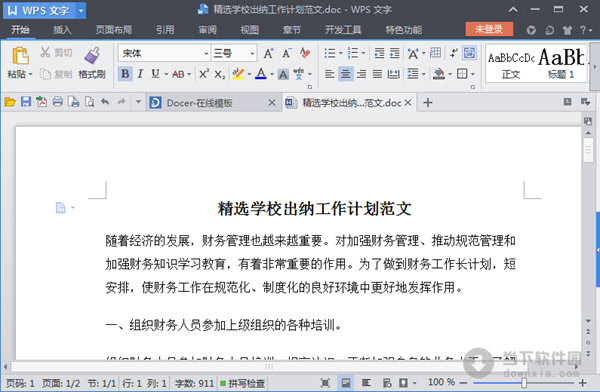Align text to the right
The height and width of the screenshot is (392, 600).
pos(362,74)
